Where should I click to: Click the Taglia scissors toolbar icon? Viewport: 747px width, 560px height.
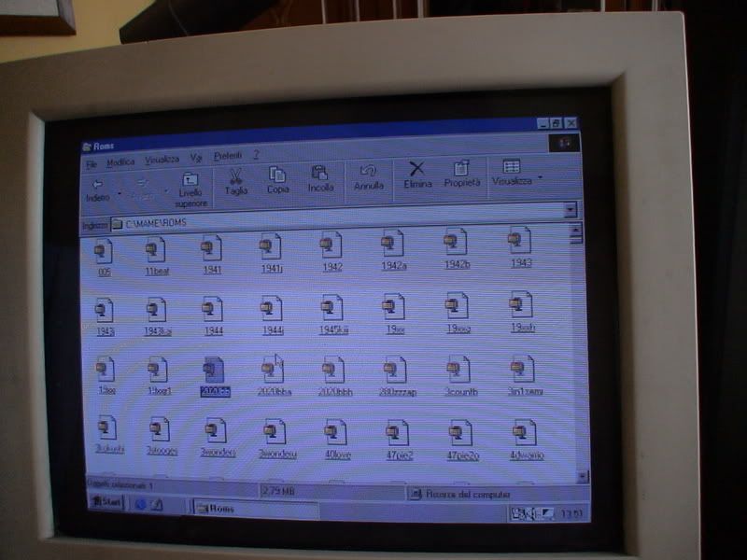pyautogui.click(x=236, y=176)
